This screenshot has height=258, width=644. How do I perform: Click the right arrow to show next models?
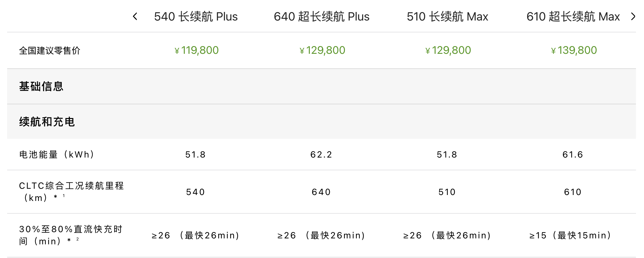click(x=633, y=16)
